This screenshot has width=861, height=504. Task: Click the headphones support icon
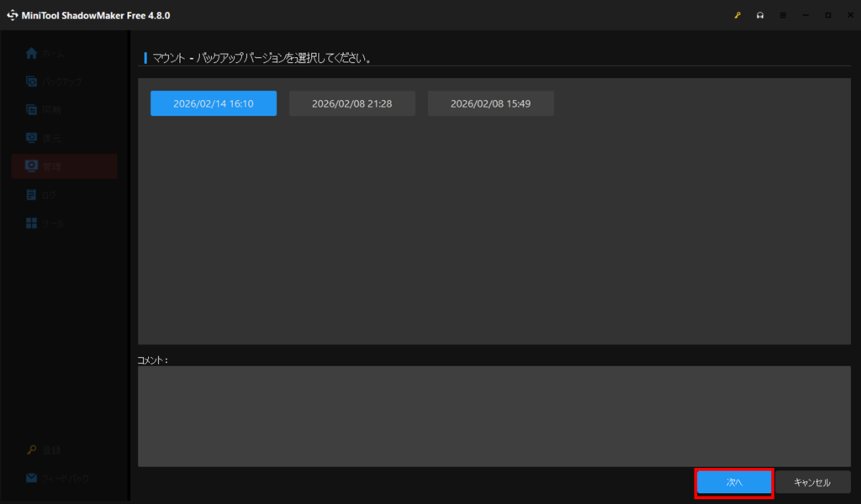tap(760, 15)
